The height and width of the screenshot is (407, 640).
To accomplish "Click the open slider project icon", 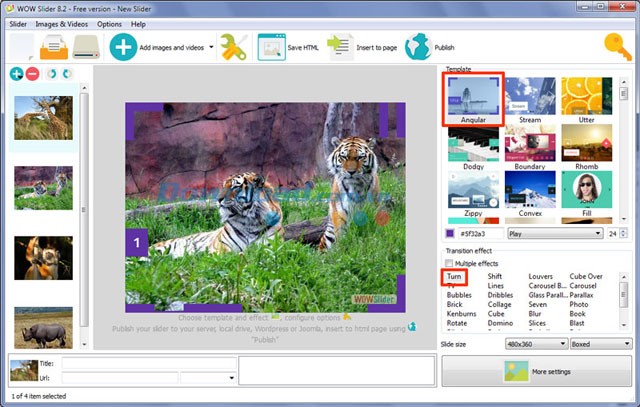I will pyautogui.click(x=53, y=46).
